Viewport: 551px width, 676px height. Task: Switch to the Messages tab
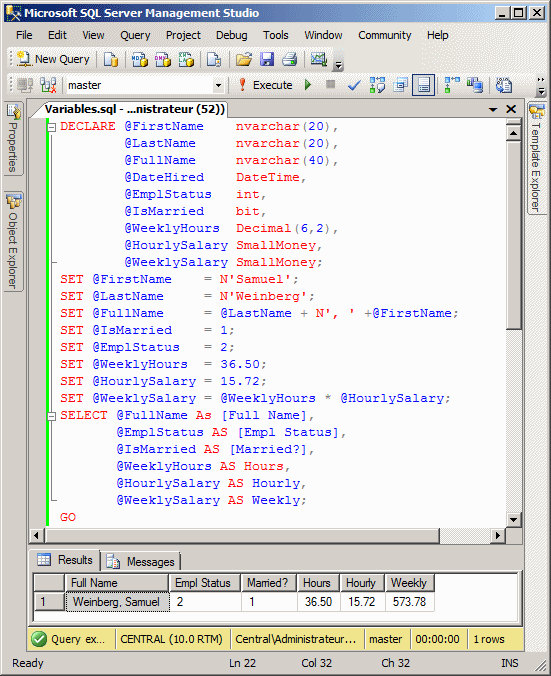click(x=141, y=562)
